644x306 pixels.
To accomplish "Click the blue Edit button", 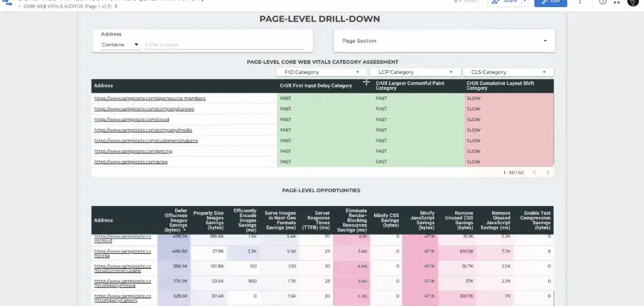I will point(551,2).
